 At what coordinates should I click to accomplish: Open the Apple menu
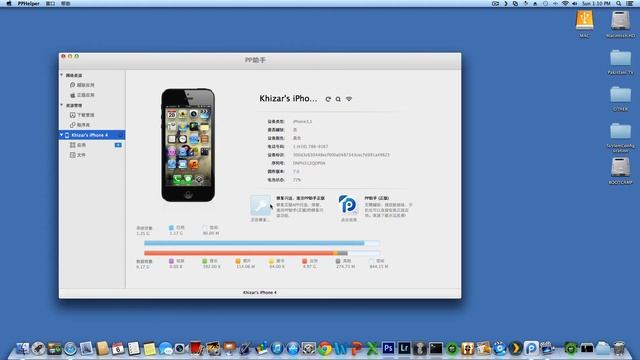[9, 3]
